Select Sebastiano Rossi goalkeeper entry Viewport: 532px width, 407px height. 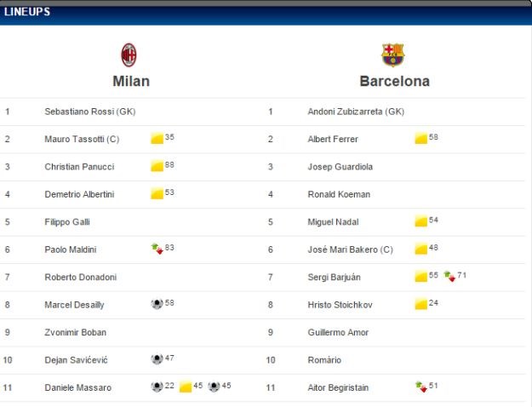click(90, 112)
